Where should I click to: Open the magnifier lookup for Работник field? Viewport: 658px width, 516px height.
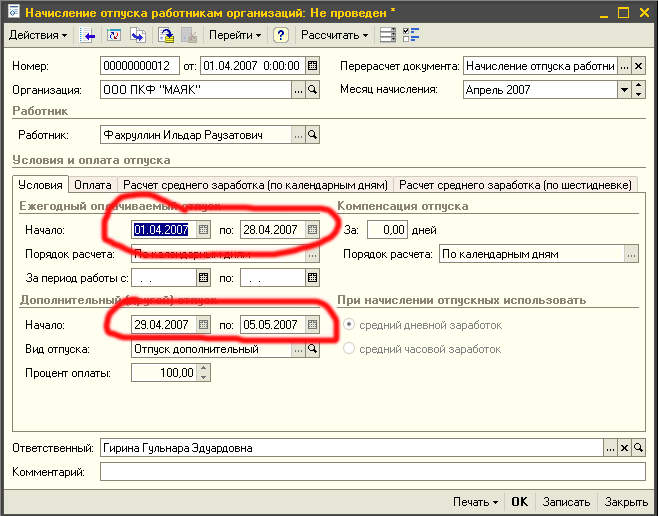[x=312, y=134]
